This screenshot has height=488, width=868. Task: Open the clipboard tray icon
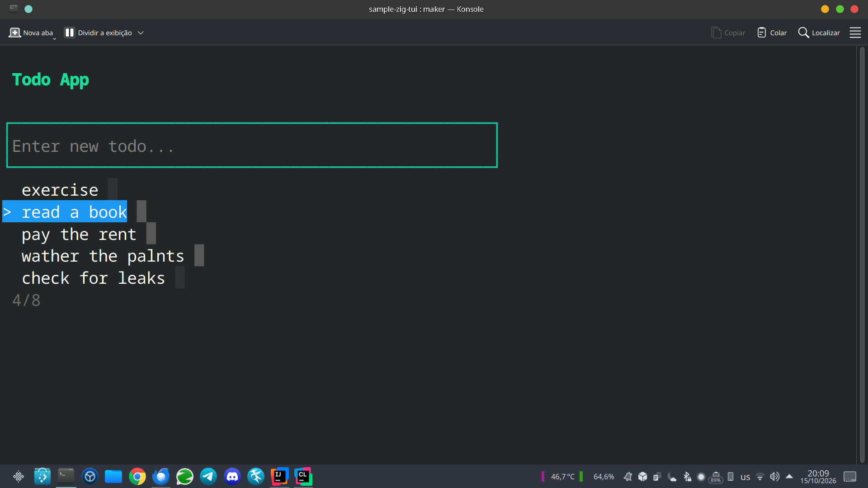click(x=657, y=477)
